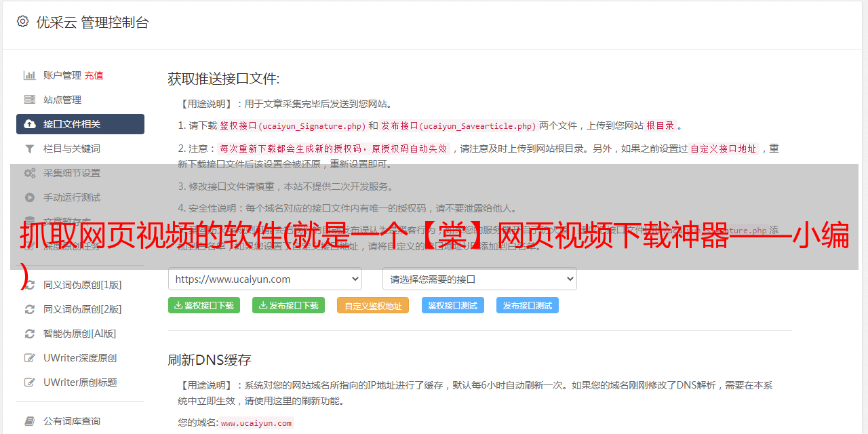Click the server icon for 站点管理
Screen dimensions: 868x434
tap(30, 100)
